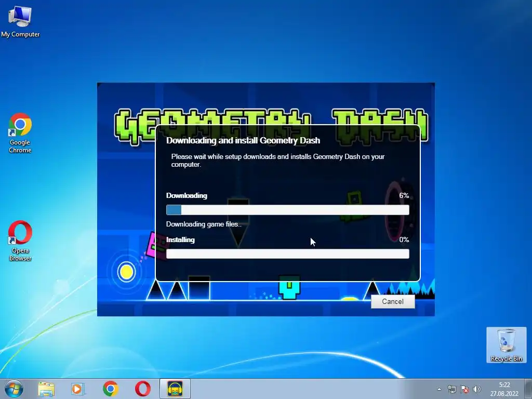Select Geometry Dash installer taskbar button
This screenshot has width=532, height=399.
tap(175, 389)
